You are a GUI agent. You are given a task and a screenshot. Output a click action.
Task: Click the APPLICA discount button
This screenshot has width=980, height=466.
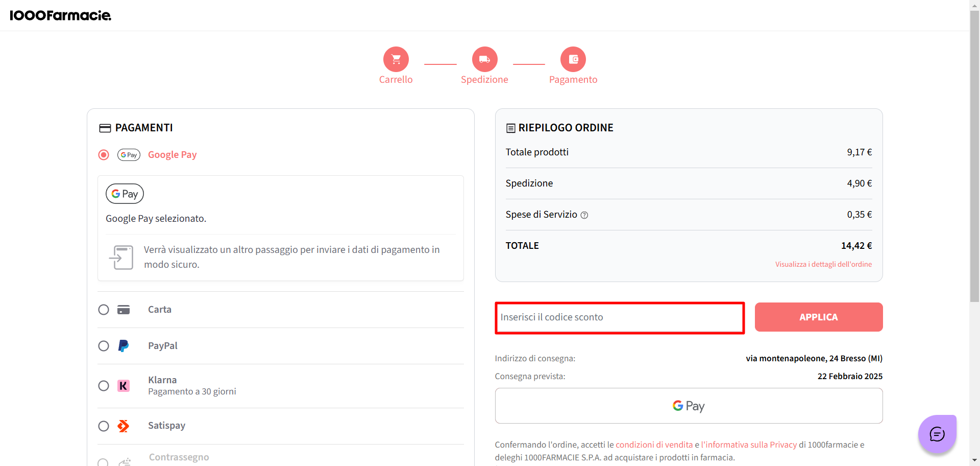[819, 317]
